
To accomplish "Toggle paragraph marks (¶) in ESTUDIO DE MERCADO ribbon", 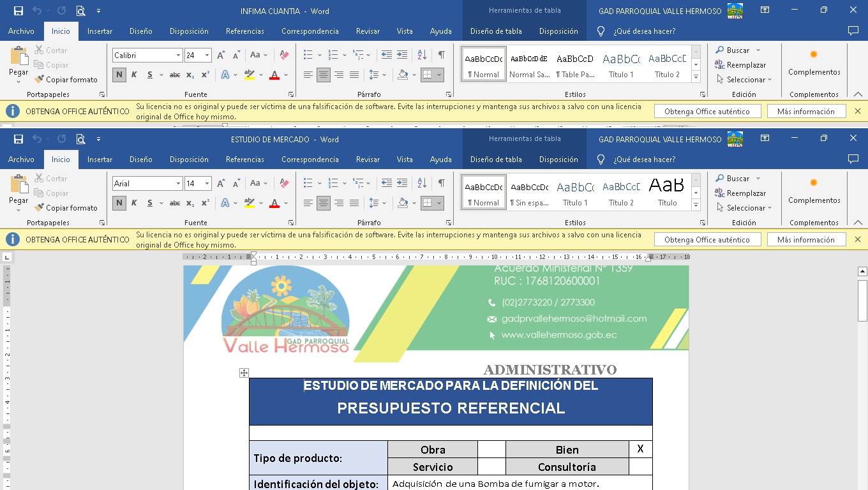I will pyautogui.click(x=441, y=183).
